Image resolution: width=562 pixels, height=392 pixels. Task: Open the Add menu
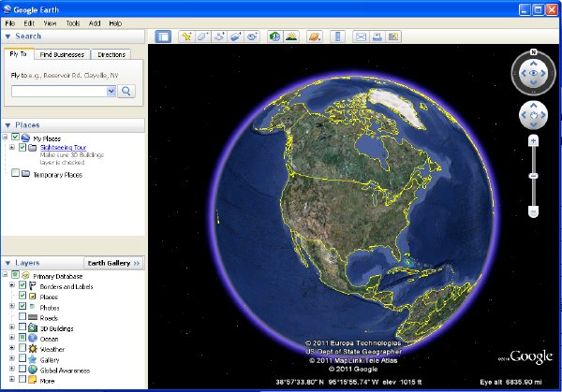[x=95, y=23]
